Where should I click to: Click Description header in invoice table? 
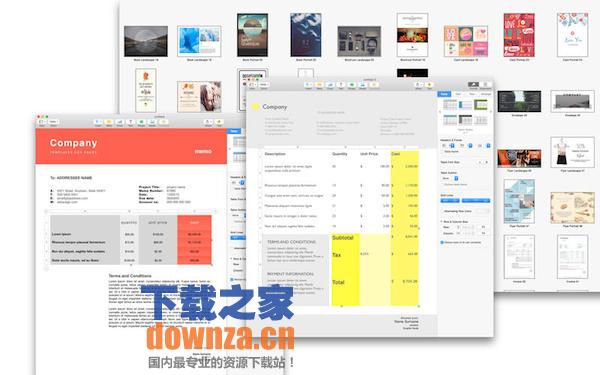click(x=275, y=154)
